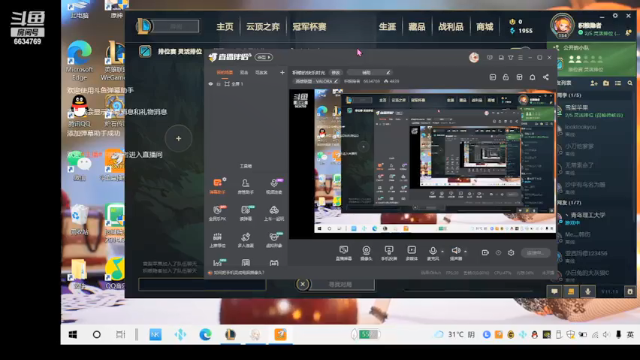Click the bell notification icon above preview
Screen dimensions: 640x360
point(532,77)
